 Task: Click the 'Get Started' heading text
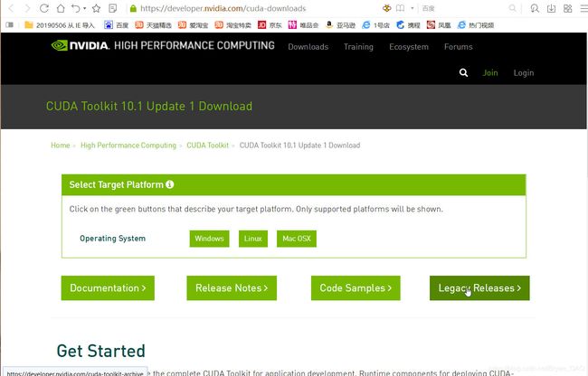coord(101,351)
